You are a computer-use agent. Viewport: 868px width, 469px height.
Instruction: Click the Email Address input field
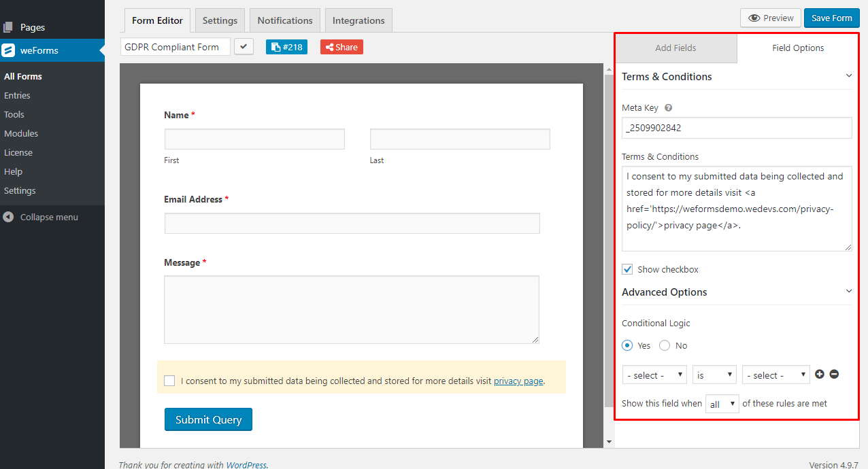click(352, 223)
